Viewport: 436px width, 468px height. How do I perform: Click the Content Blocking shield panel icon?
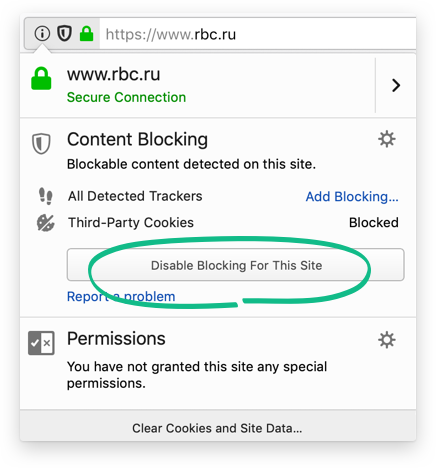(41, 143)
